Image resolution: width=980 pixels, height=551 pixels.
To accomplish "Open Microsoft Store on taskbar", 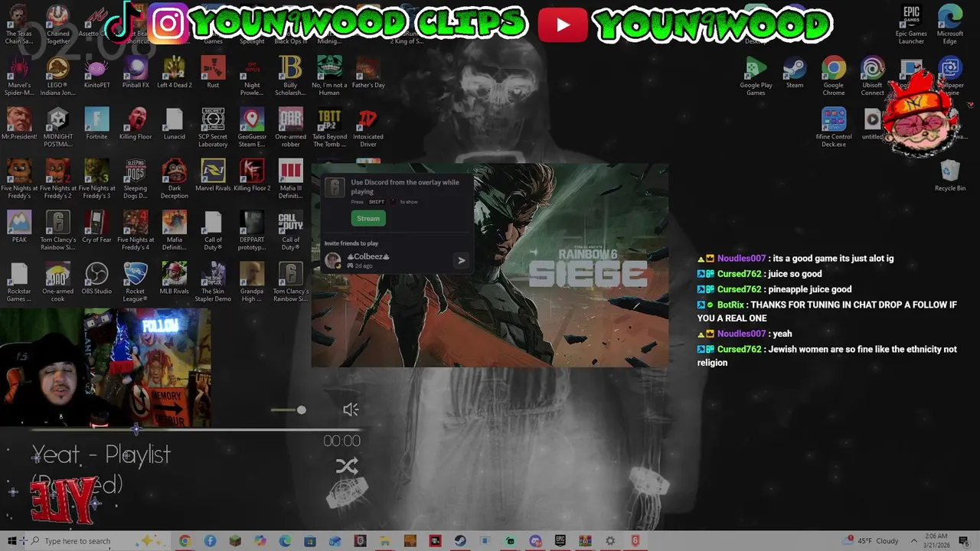I will coord(309,541).
